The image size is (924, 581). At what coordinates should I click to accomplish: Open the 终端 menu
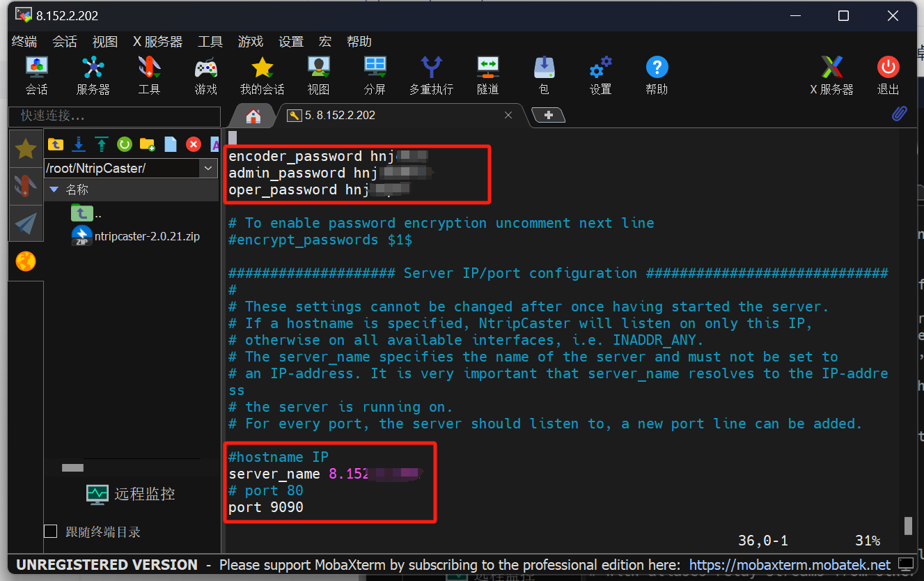pyautogui.click(x=25, y=42)
